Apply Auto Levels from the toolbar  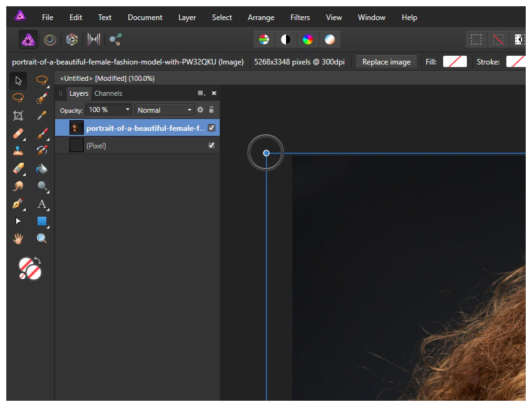tap(264, 39)
